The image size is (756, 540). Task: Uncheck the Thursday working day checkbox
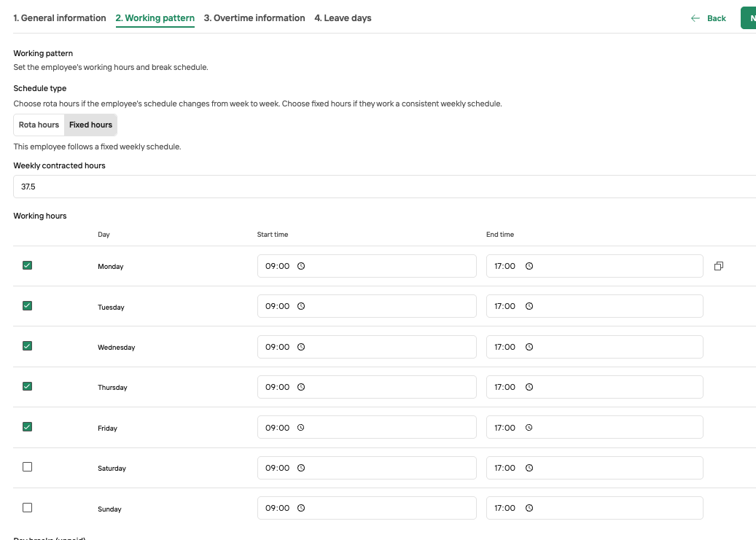pos(28,386)
